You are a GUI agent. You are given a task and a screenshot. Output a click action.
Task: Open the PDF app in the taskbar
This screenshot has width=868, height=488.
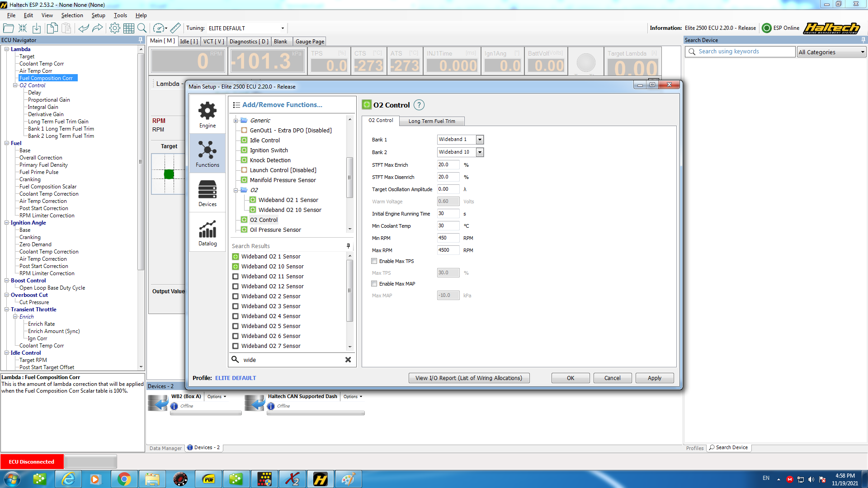coord(208,479)
